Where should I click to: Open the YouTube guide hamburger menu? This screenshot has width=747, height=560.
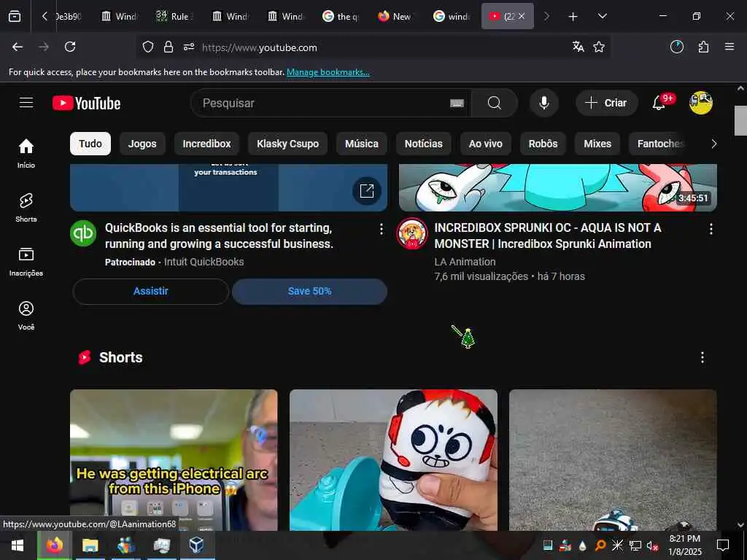(26, 103)
